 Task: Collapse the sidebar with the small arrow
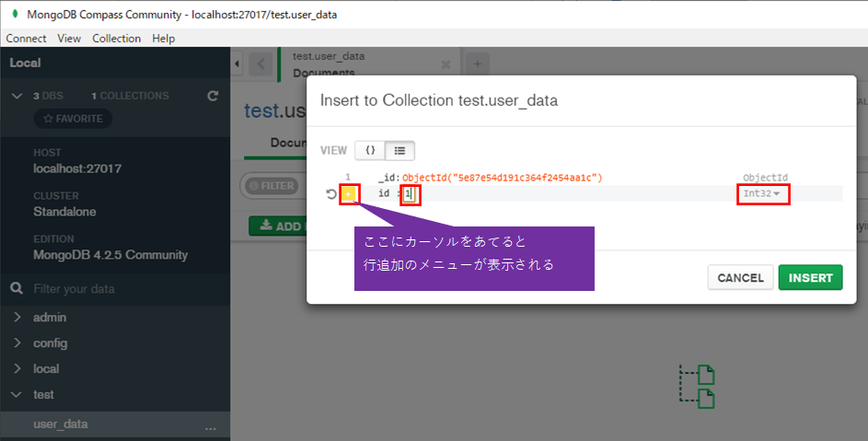point(237,64)
